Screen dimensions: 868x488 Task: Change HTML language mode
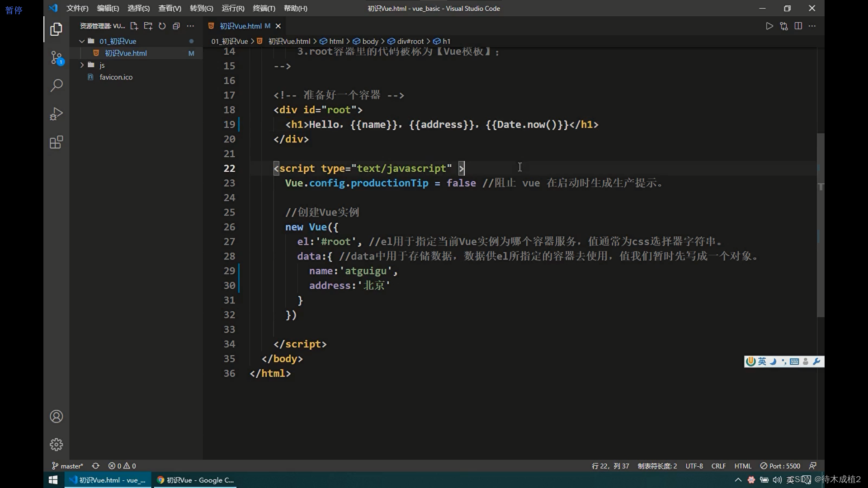(x=743, y=466)
